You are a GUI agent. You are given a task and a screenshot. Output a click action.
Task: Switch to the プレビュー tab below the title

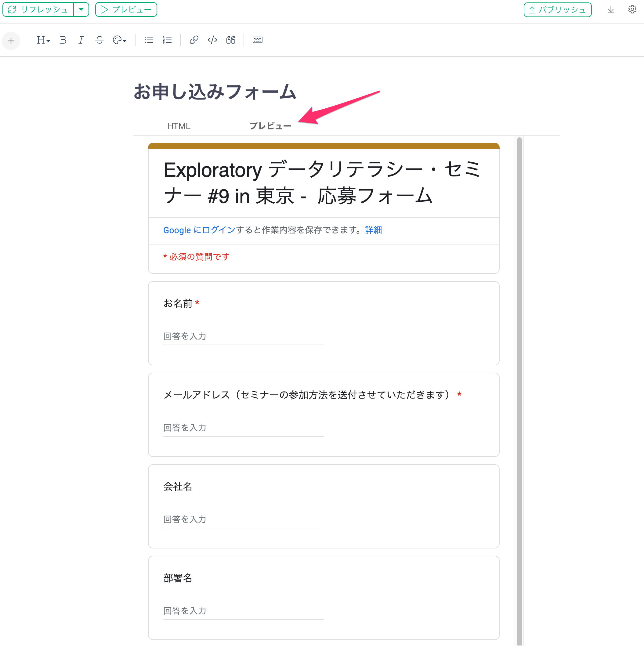point(270,126)
